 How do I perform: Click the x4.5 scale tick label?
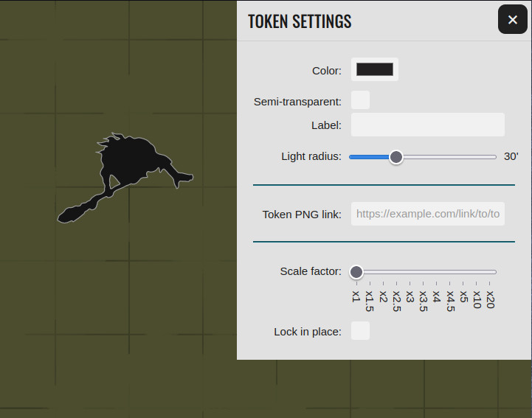tap(450, 301)
